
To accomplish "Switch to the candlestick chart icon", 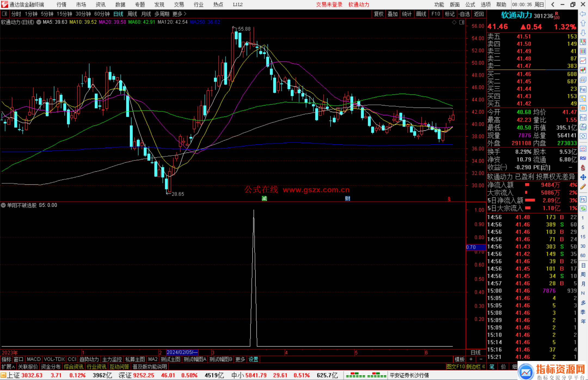I will tap(583, 70).
